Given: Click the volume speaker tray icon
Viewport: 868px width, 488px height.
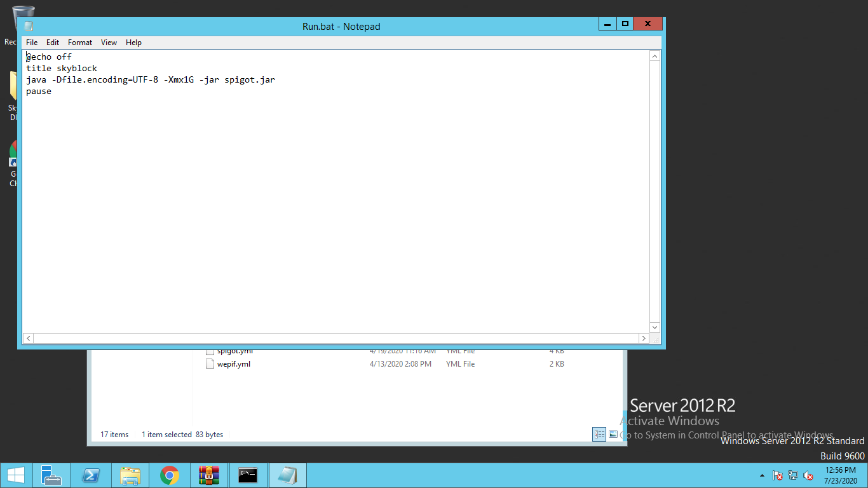Looking at the screenshot, I should [808, 475].
